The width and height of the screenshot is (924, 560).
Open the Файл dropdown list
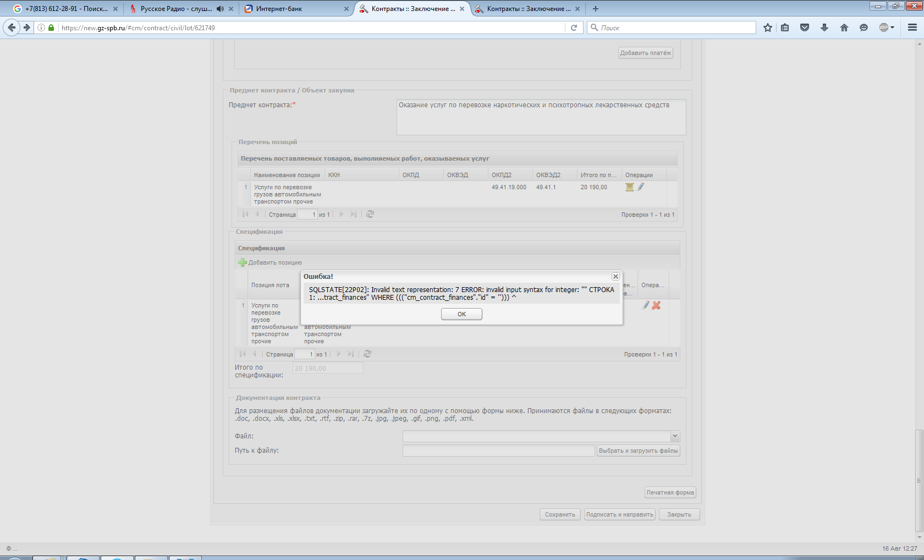675,436
